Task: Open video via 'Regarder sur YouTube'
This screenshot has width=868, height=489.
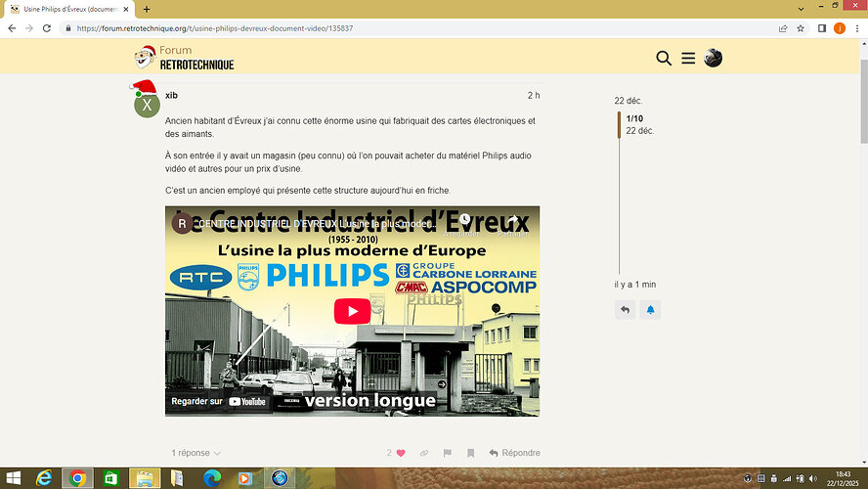Action: tap(218, 401)
